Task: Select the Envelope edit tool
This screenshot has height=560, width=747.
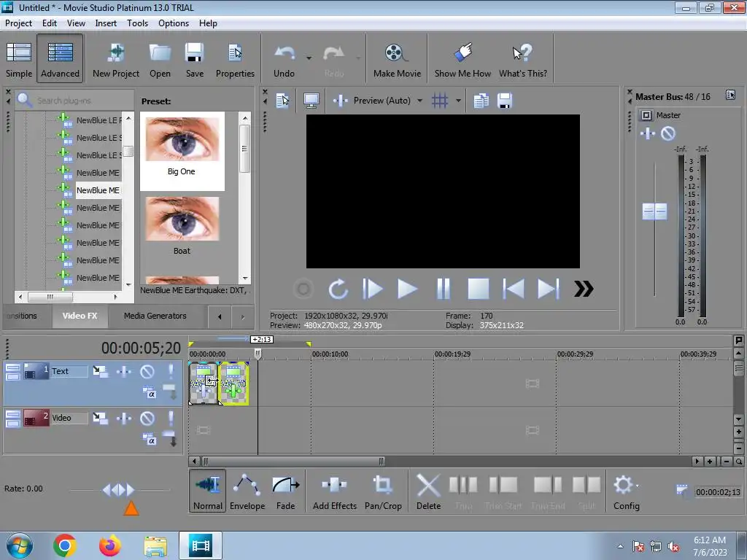Action: coord(247,491)
